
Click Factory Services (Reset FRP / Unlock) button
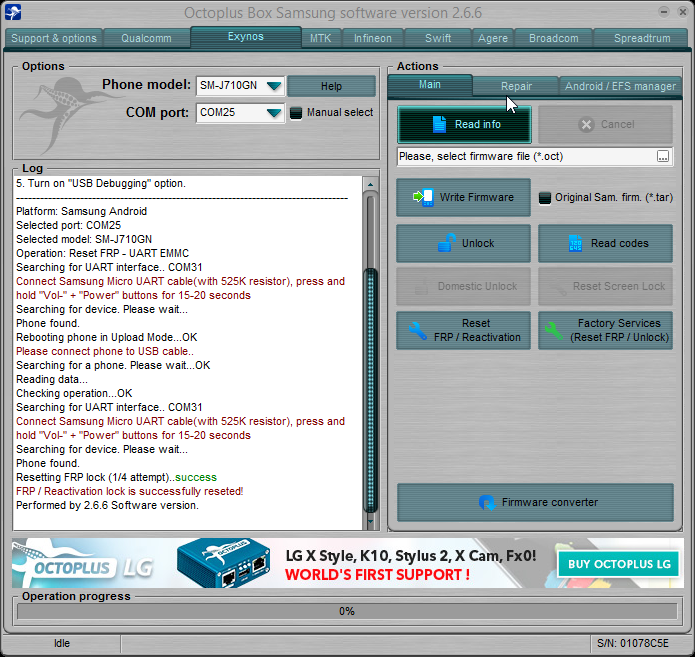coord(605,330)
